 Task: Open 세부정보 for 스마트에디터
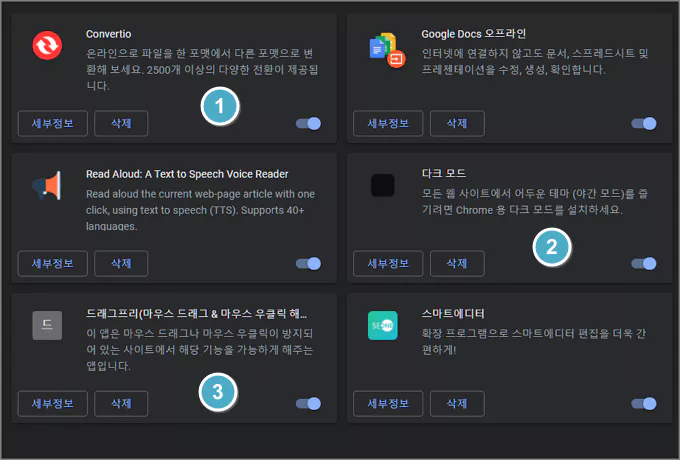point(388,404)
